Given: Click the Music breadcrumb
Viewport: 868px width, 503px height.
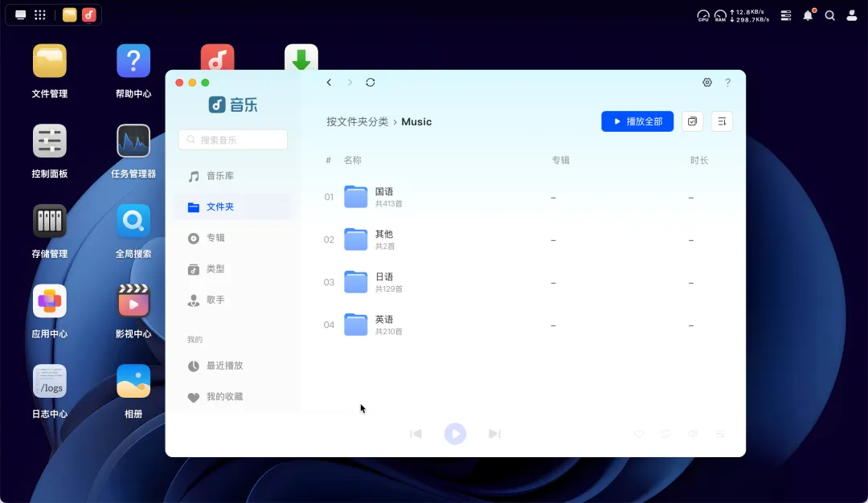Looking at the screenshot, I should click(416, 122).
